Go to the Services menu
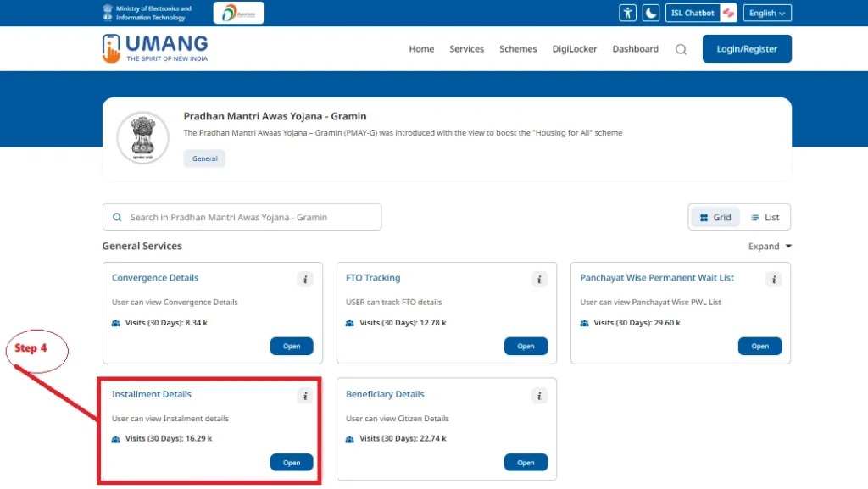The width and height of the screenshot is (868, 489). (x=466, y=49)
